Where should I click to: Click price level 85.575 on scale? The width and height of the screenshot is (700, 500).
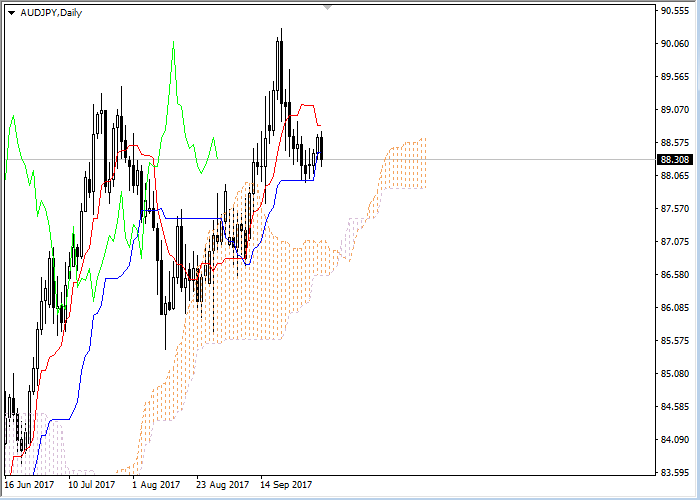(675, 341)
